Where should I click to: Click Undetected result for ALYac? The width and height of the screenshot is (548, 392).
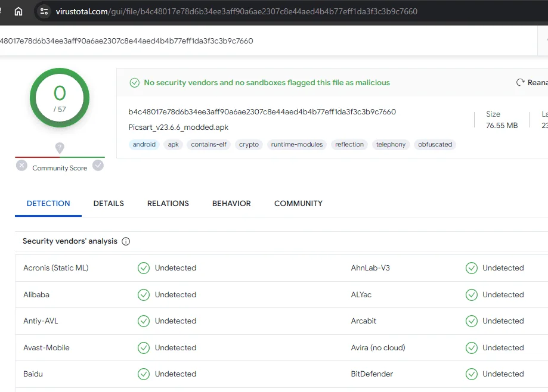[503, 295]
